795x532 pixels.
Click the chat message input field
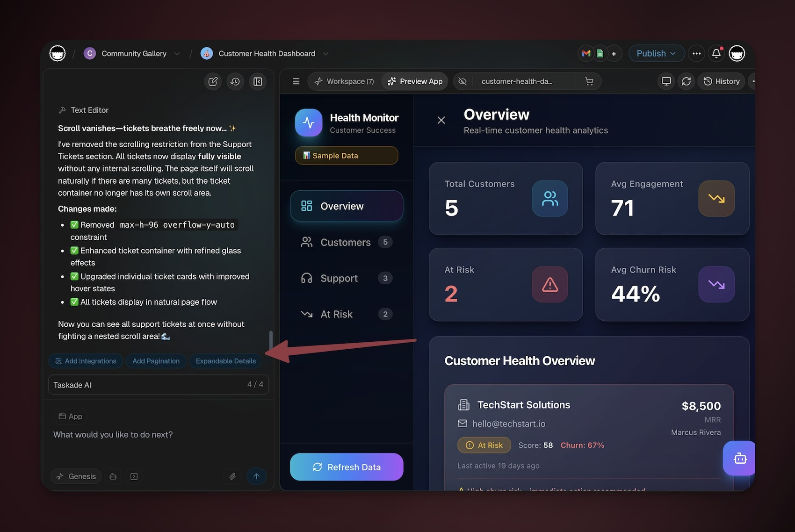[x=158, y=435]
